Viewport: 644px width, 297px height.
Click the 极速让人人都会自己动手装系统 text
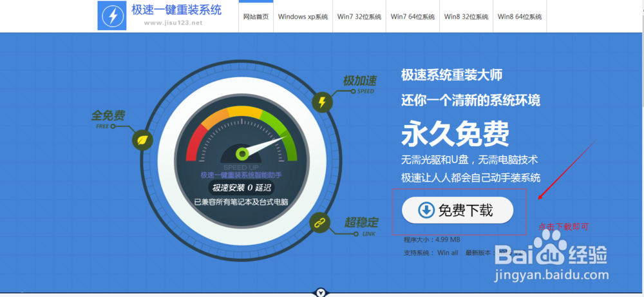pyautogui.click(x=471, y=178)
